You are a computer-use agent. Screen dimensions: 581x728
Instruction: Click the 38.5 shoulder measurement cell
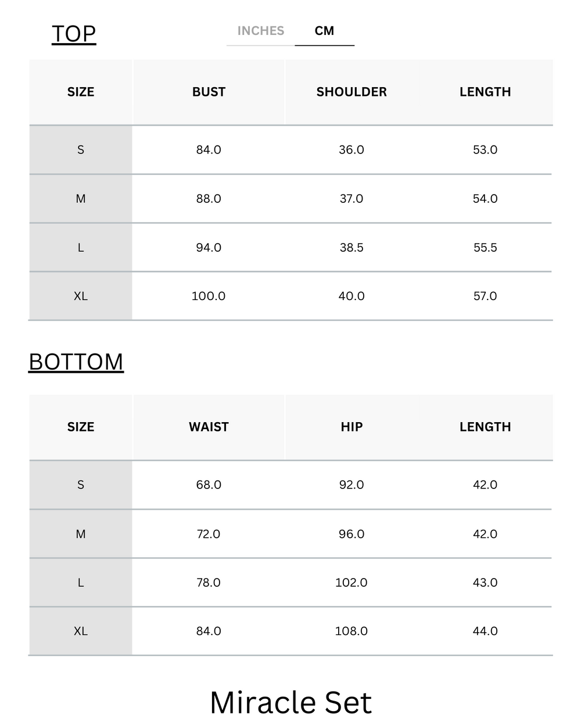pyautogui.click(x=352, y=248)
